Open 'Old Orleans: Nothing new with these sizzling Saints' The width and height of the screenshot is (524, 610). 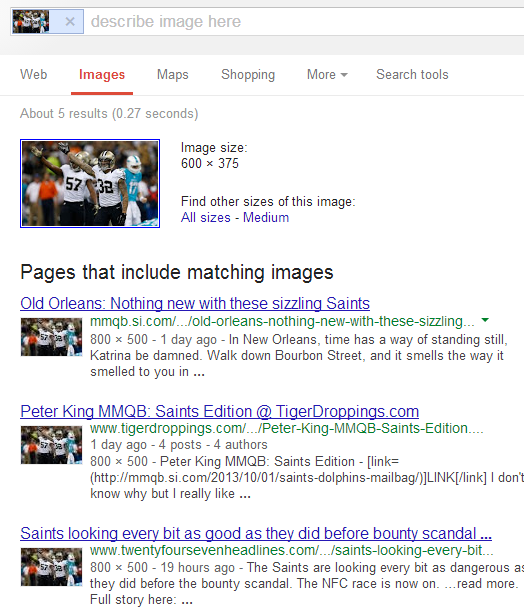tap(195, 303)
